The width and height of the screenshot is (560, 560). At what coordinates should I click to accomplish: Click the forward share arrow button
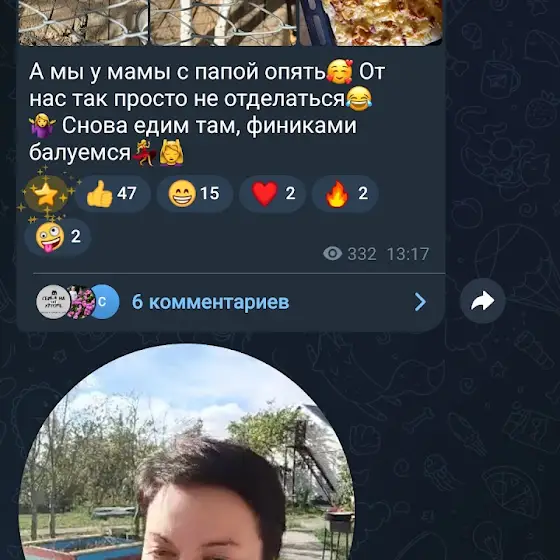click(482, 301)
